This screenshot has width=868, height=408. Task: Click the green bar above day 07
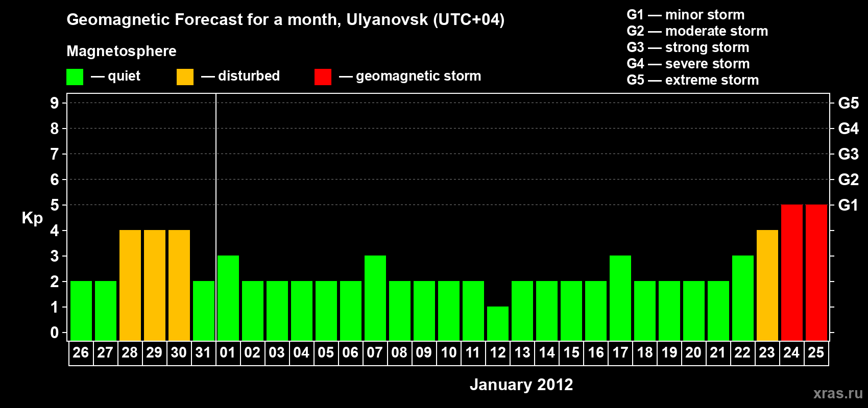pos(375,298)
